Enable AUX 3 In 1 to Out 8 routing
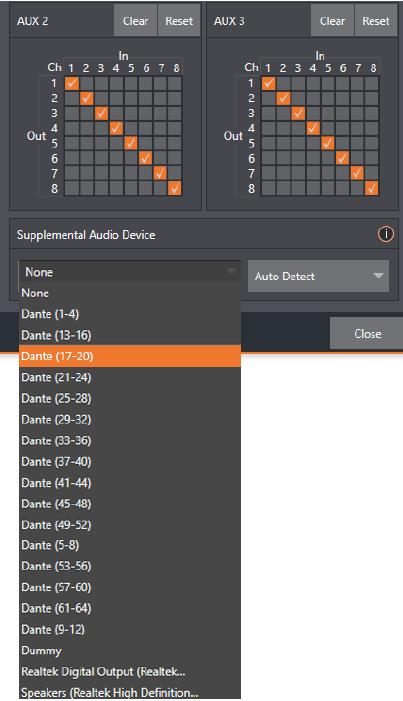 coord(268,188)
